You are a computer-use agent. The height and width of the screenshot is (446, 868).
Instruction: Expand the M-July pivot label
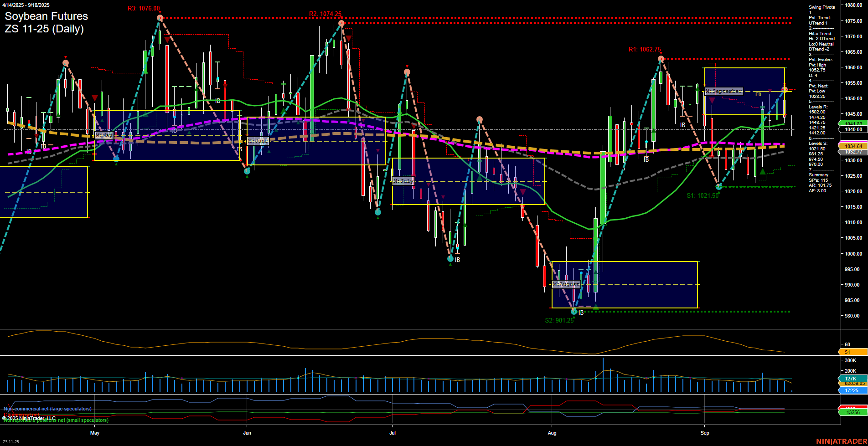(403, 180)
